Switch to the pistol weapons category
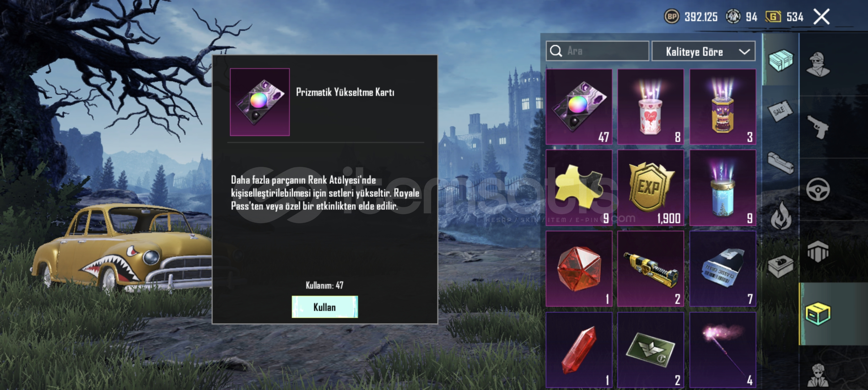Viewport: 868px width, 390px height. (818, 127)
